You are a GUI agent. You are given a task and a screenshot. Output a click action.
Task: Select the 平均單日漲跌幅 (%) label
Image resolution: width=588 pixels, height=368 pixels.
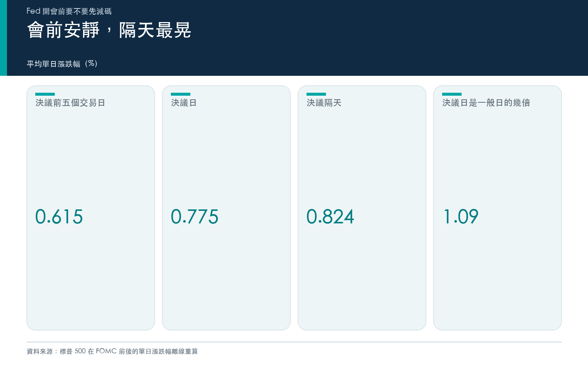[62, 64]
